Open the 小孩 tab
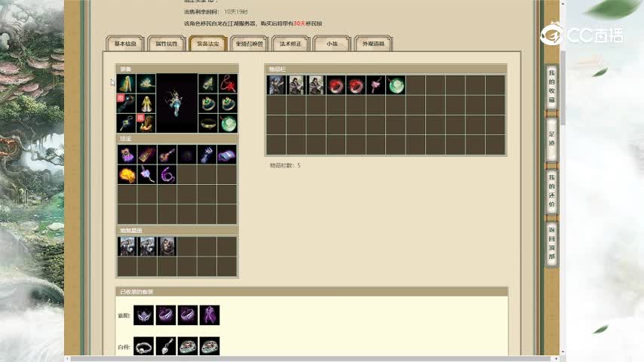 [332, 44]
